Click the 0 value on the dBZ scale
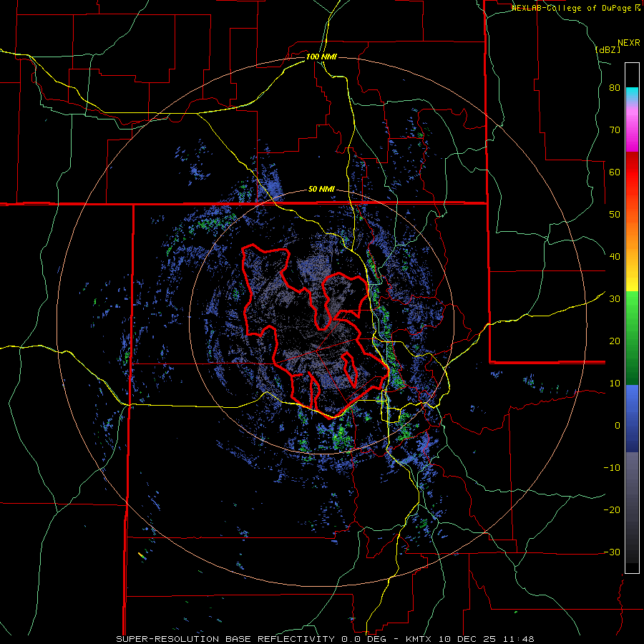 pyautogui.click(x=618, y=426)
